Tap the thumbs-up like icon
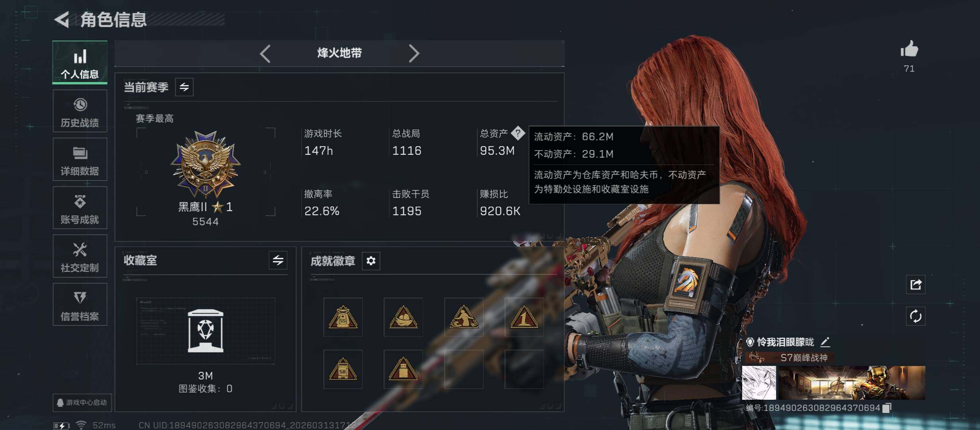Image resolution: width=980 pixels, height=430 pixels. [909, 50]
